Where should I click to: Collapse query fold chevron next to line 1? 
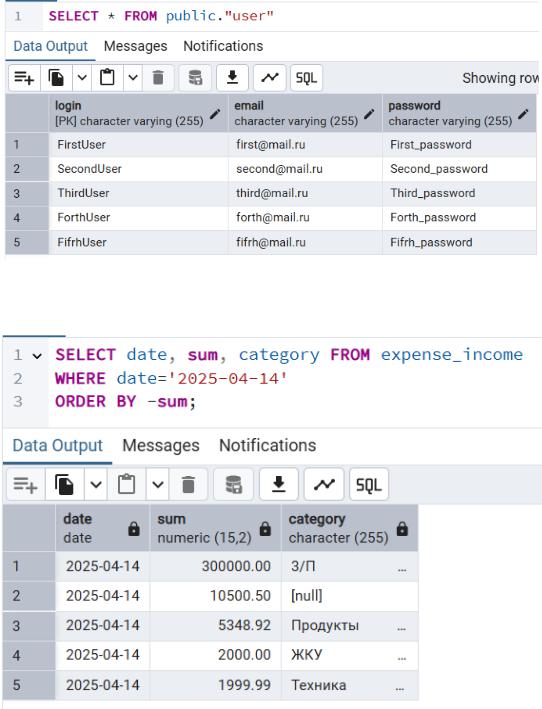pos(38,356)
